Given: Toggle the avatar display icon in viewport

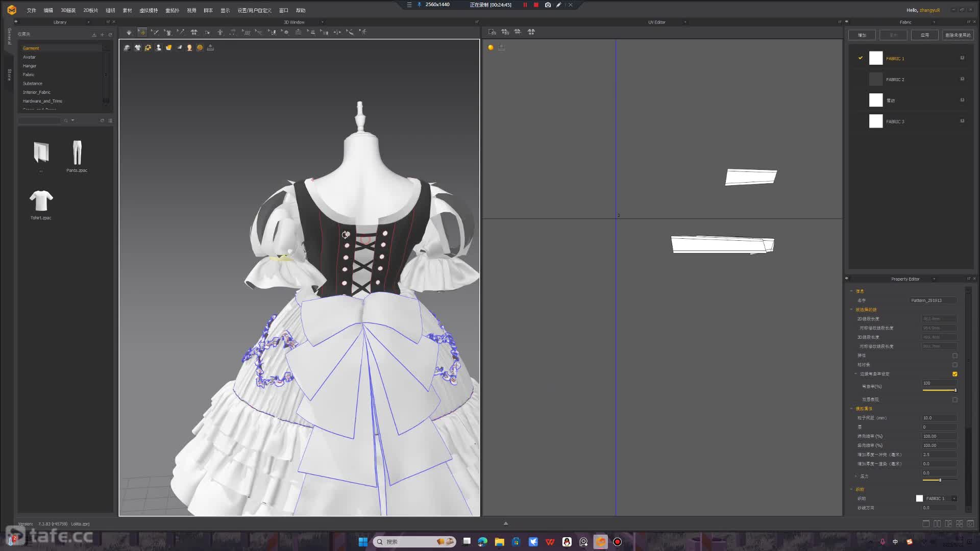Looking at the screenshot, I should [158, 47].
